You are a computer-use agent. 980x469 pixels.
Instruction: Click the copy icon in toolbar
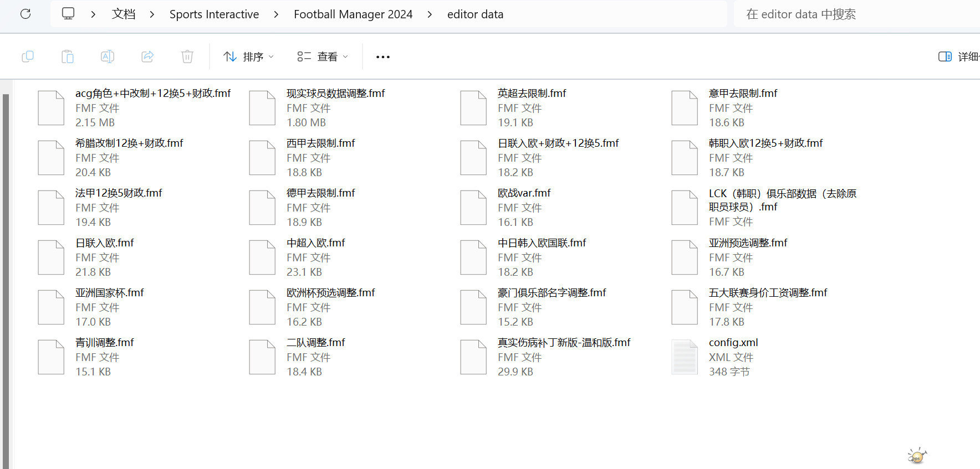tap(28, 56)
